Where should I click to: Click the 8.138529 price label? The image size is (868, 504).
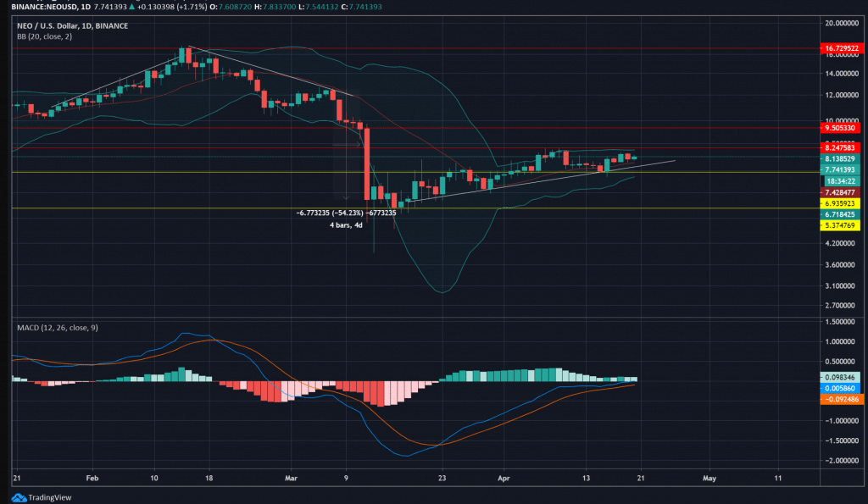[840, 158]
